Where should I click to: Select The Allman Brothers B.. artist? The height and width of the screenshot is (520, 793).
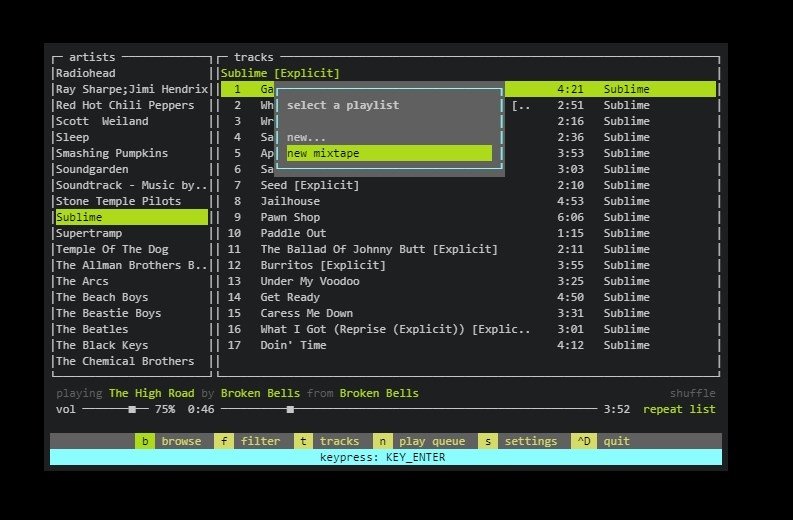(131, 265)
